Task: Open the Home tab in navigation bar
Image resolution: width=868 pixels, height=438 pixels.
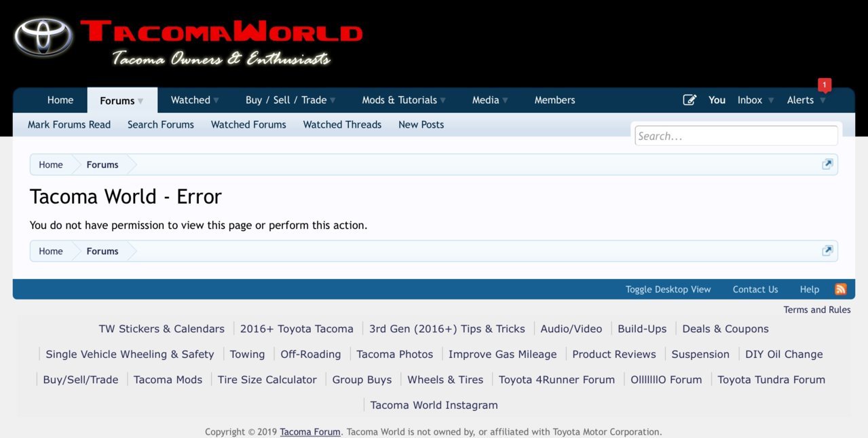Action: click(60, 100)
